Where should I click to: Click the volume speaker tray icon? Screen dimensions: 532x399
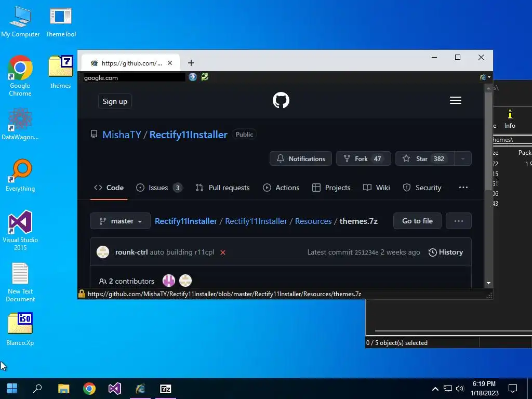tap(460, 389)
